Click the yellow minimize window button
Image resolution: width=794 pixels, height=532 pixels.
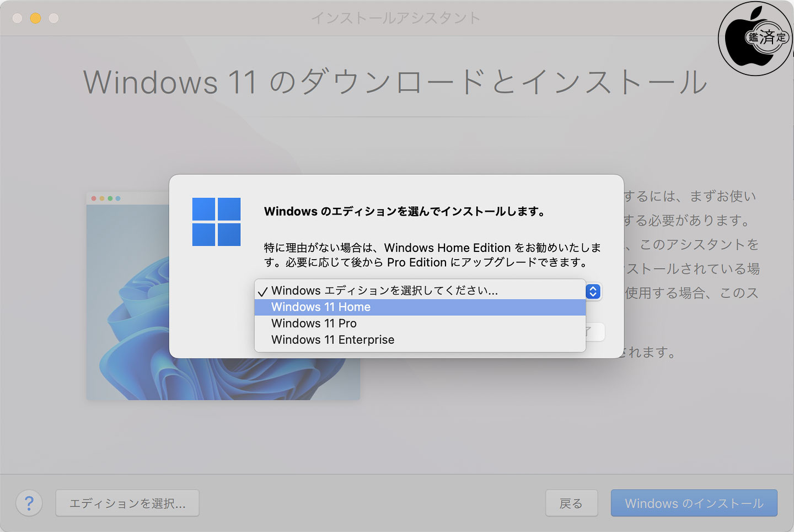coord(35,18)
